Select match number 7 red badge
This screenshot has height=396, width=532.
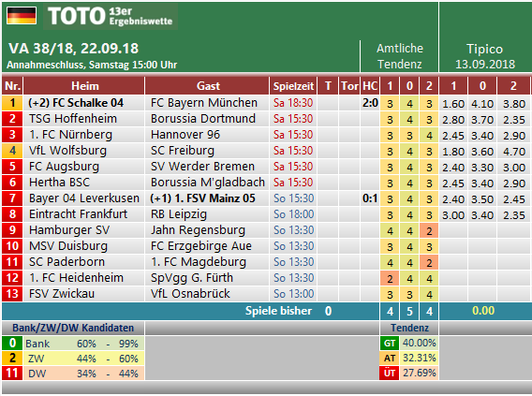(12, 198)
